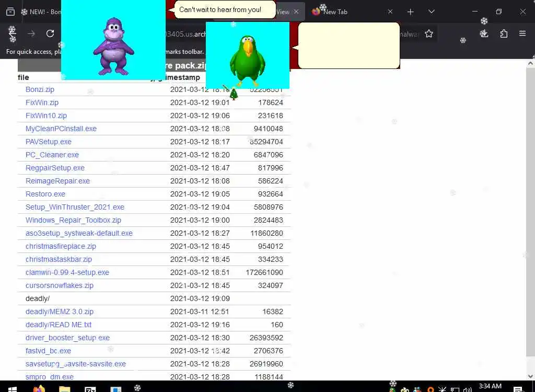Image resolution: width=535 pixels, height=392 pixels.
Task: Download christmastaskbar.zip
Action: pos(59,259)
